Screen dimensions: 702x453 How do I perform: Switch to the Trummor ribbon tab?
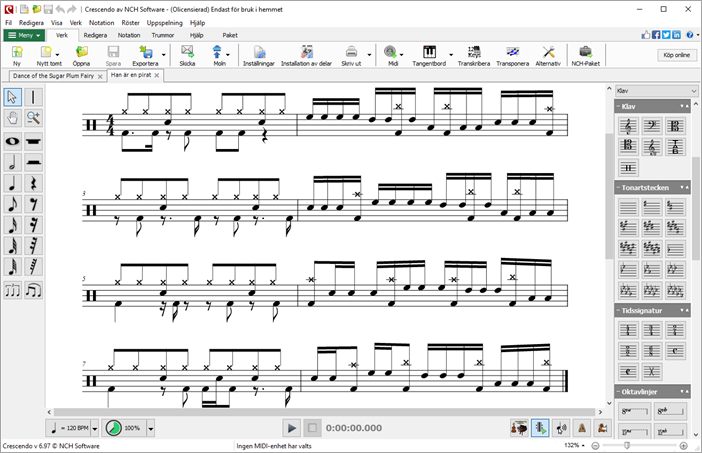pyautogui.click(x=163, y=35)
